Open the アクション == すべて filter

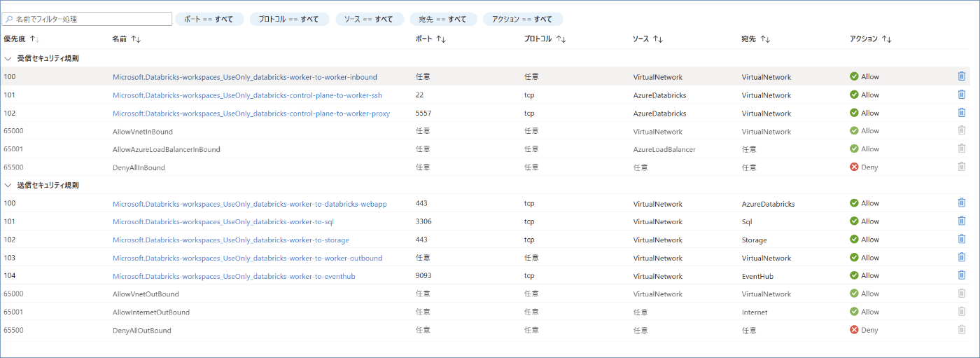point(522,19)
